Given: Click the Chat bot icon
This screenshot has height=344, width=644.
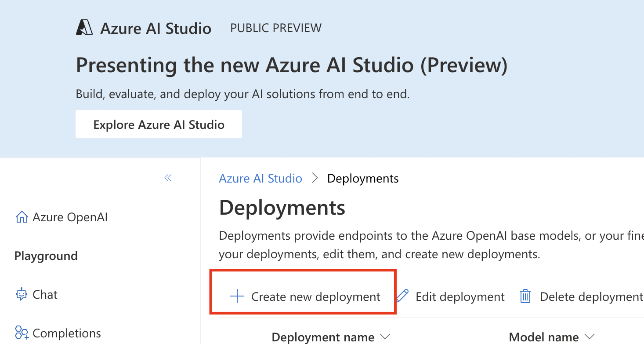Looking at the screenshot, I should pos(21,294).
